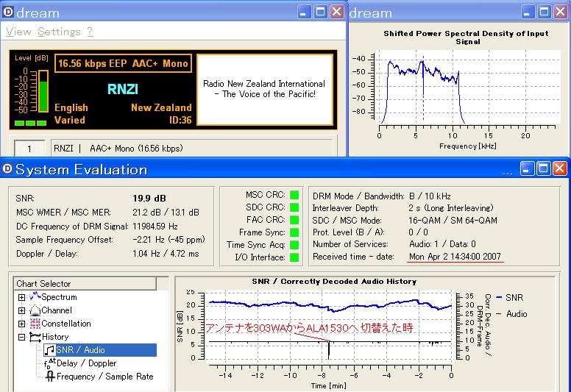Open the View menu in dream window
This screenshot has width=571, height=392.
coord(18,32)
